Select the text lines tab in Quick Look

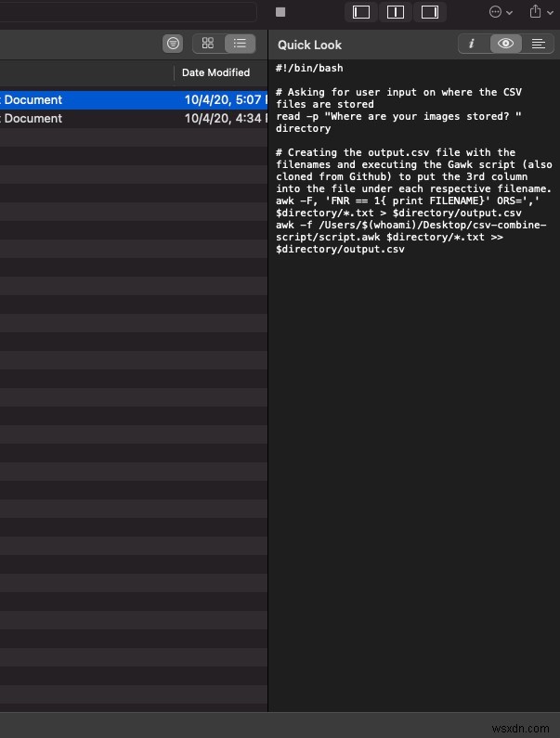tap(538, 44)
